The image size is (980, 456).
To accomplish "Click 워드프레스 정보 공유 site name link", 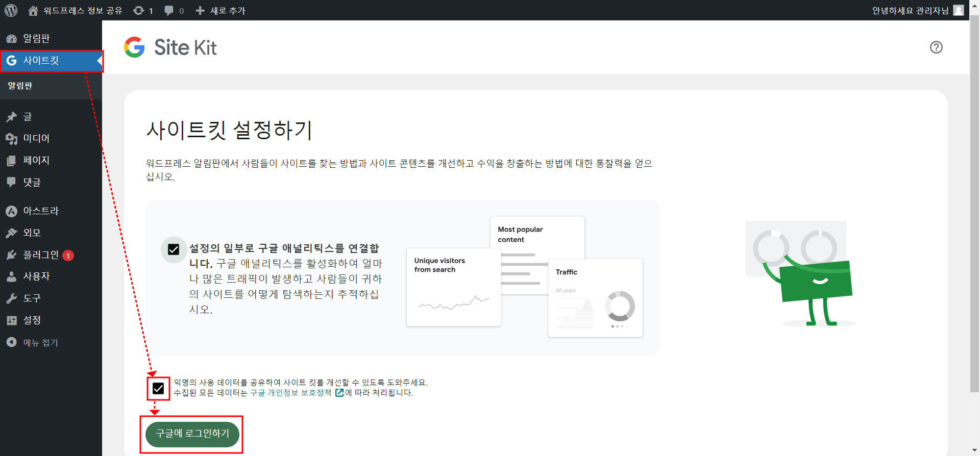I will click(83, 11).
